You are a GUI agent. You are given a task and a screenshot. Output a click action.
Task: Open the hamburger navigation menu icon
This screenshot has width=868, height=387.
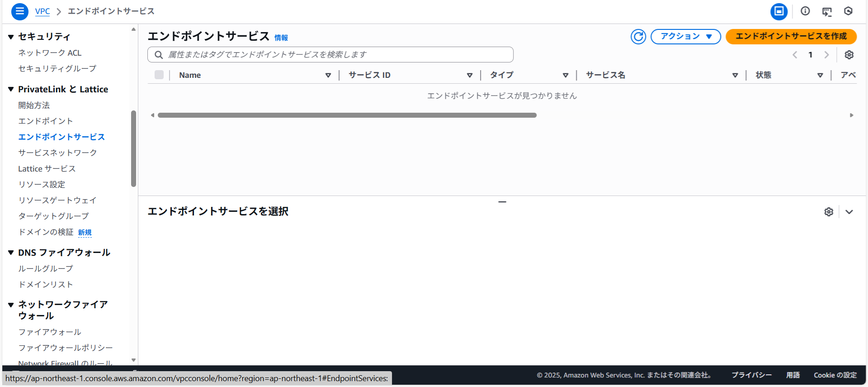(x=19, y=11)
